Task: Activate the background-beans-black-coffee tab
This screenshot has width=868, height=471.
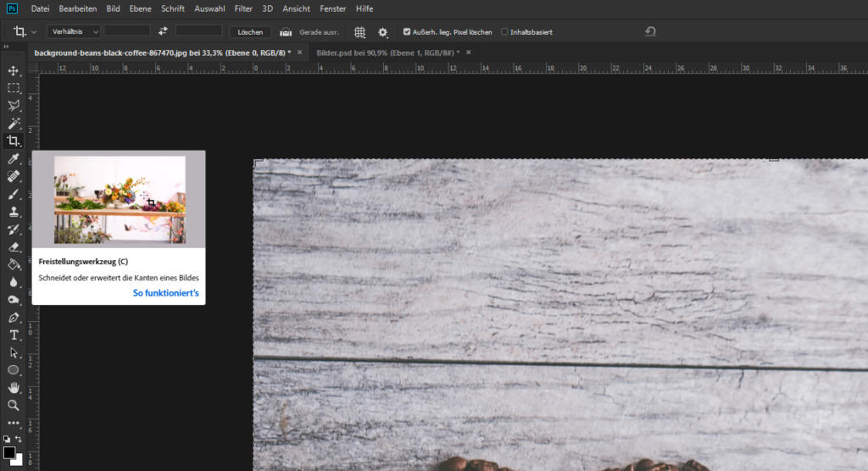Action: [x=162, y=53]
